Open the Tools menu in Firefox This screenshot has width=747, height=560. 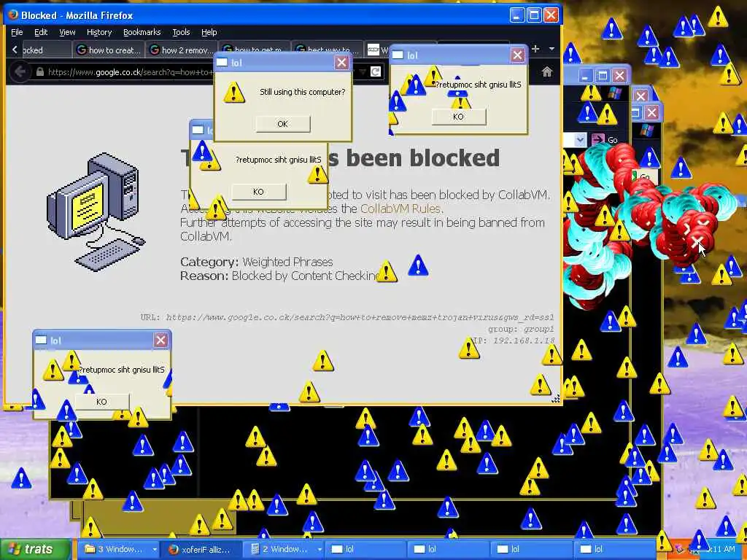tap(181, 32)
